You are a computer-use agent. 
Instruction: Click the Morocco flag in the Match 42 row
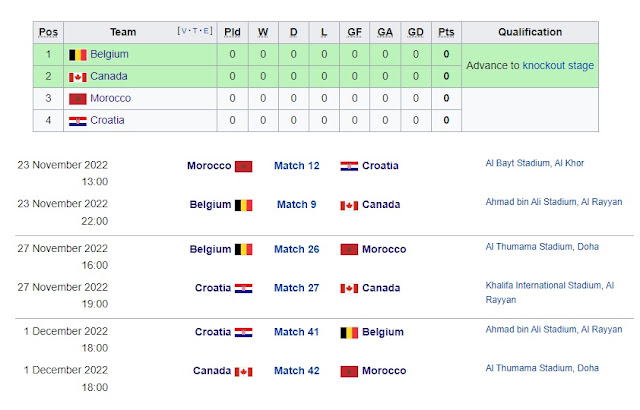point(349,371)
